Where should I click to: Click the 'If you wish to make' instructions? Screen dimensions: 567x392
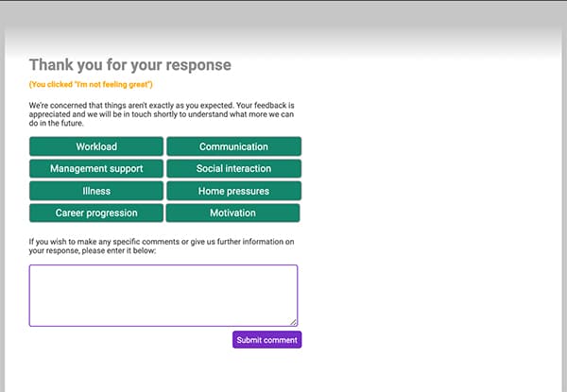162,246
